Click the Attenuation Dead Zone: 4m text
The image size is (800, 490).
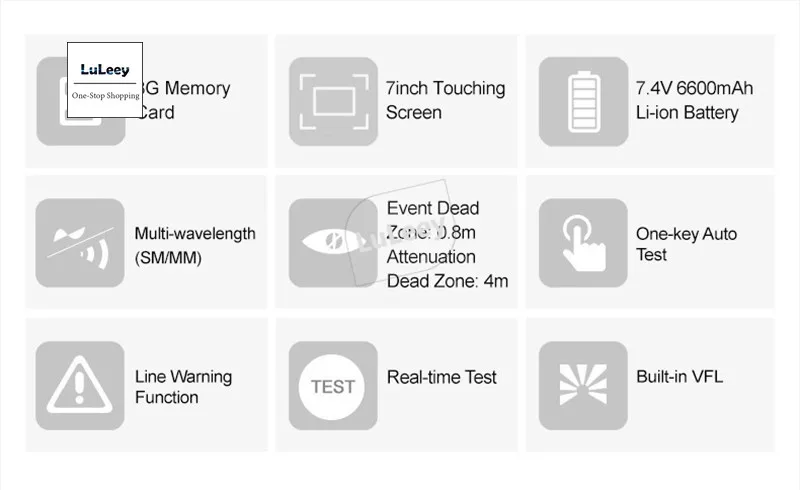click(447, 269)
